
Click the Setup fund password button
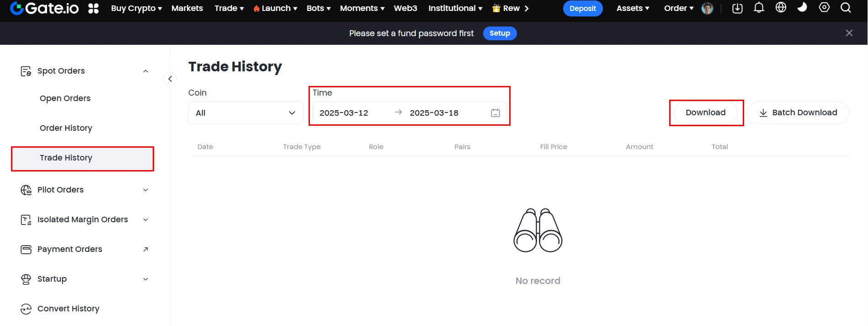pyautogui.click(x=500, y=33)
